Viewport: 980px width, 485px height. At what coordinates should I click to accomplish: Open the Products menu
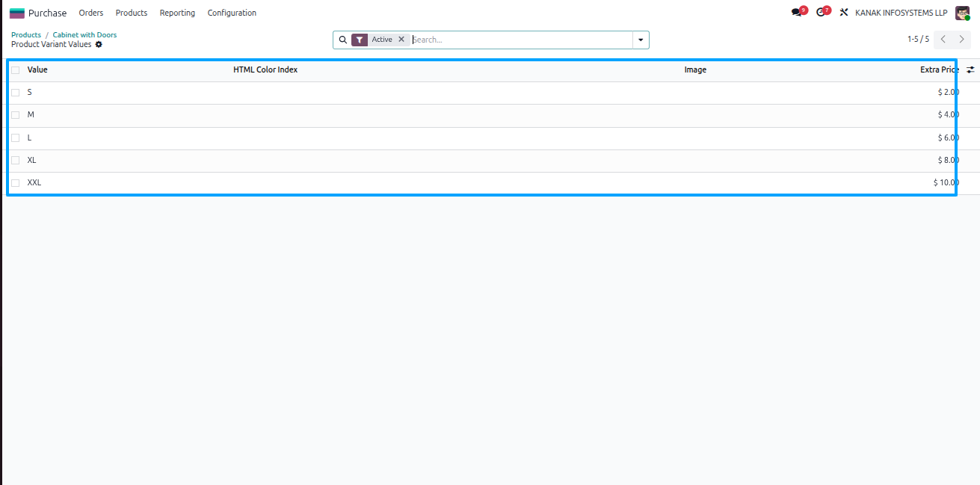point(132,13)
